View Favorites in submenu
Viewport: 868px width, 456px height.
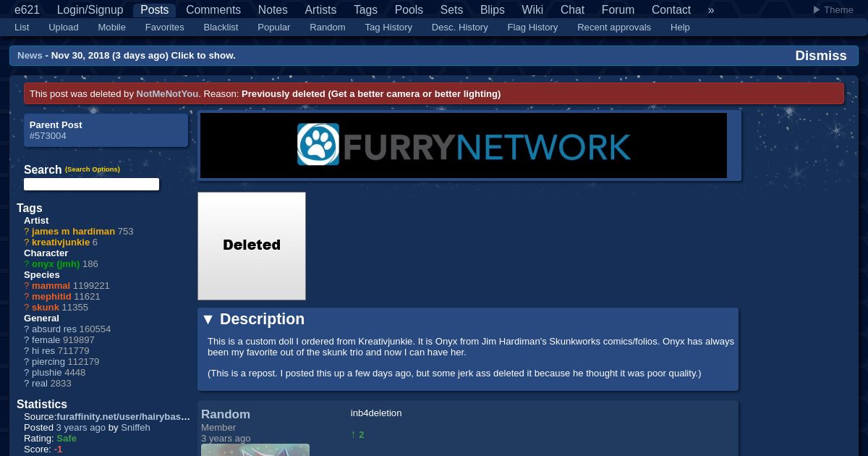[165, 28]
